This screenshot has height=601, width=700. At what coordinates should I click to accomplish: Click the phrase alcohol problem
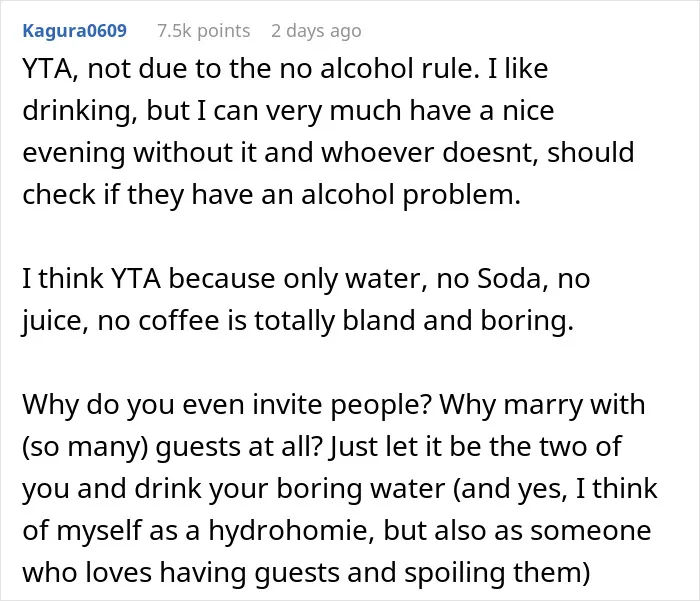(411, 195)
